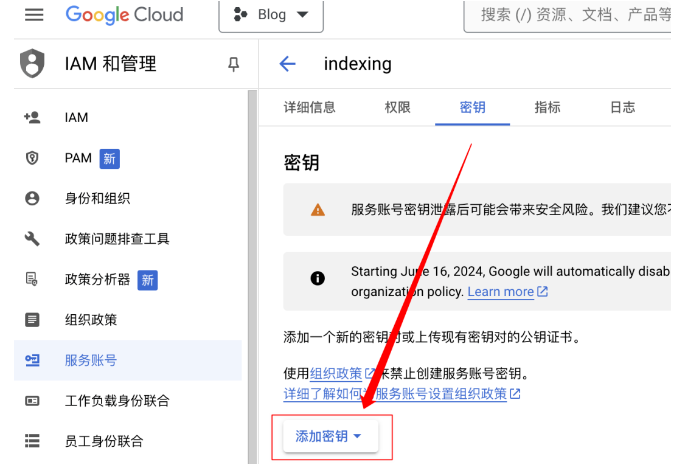Go back using the left arrow

point(288,64)
